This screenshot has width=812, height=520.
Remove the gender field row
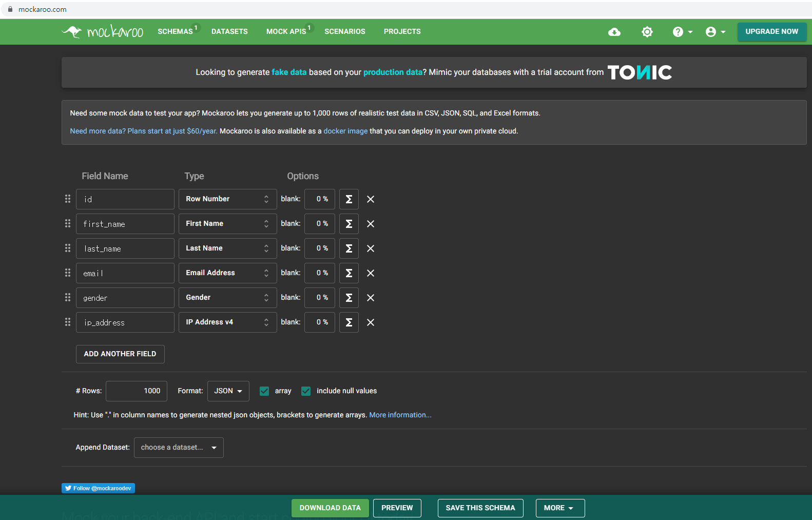tap(371, 298)
